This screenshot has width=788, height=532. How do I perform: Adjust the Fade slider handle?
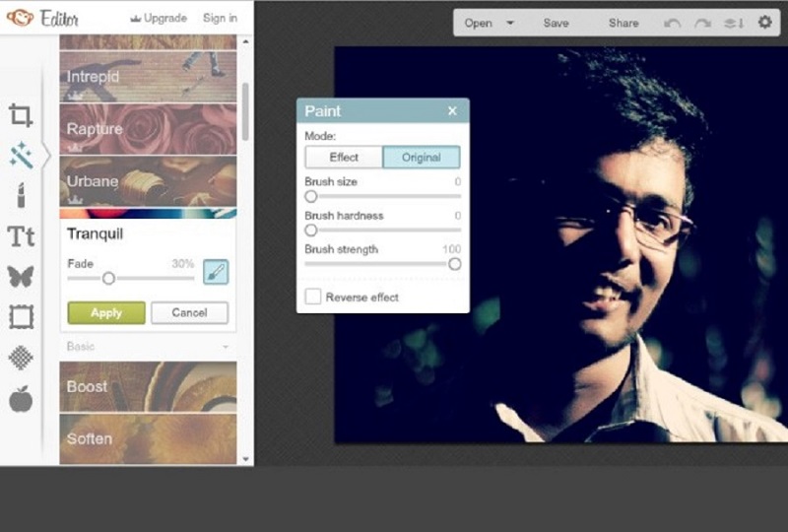[x=108, y=278]
